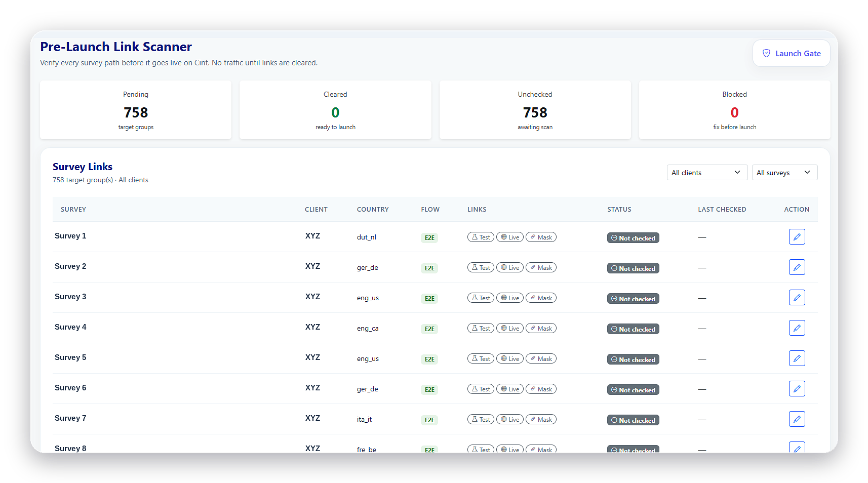Open Mask link for Survey 4
The image size is (868, 483).
pyautogui.click(x=541, y=328)
